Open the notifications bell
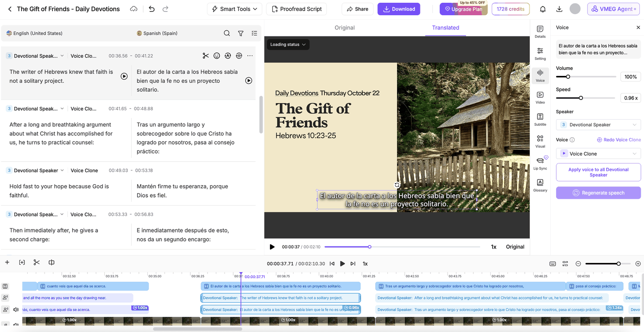644x332 pixels. pyautogui.click(x=543, y=9)
